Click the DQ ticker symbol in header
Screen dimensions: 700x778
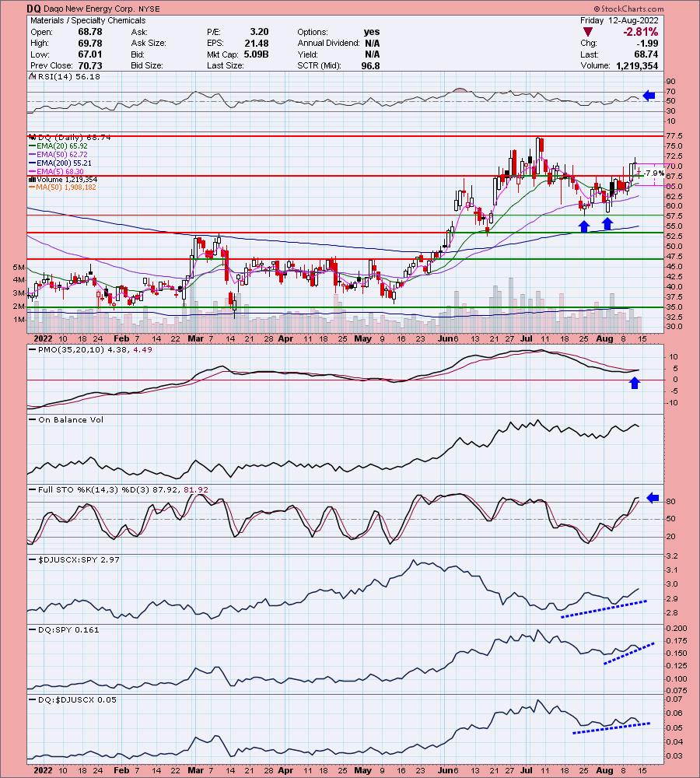tap(33, 9)
